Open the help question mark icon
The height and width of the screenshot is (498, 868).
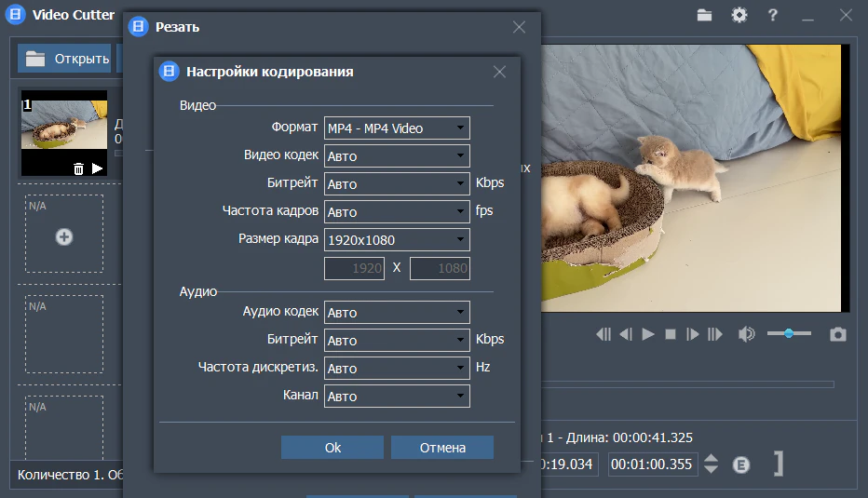click(x=773, y=15)
